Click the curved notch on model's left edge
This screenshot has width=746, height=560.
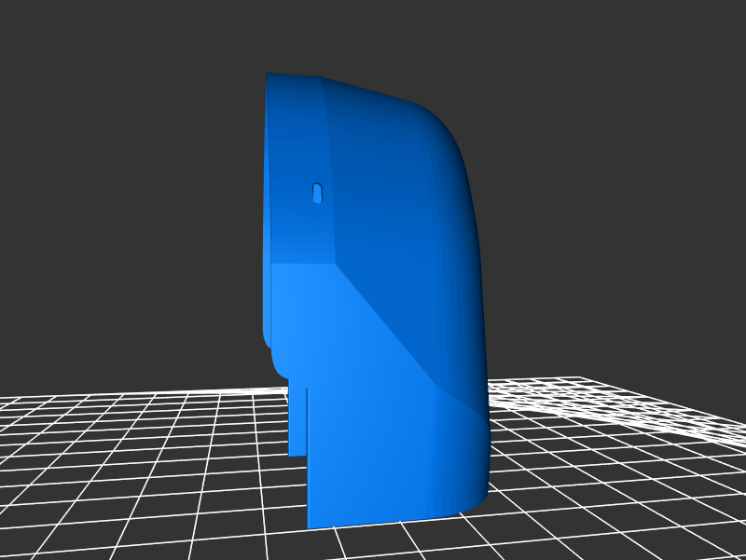tap(274, 359)
